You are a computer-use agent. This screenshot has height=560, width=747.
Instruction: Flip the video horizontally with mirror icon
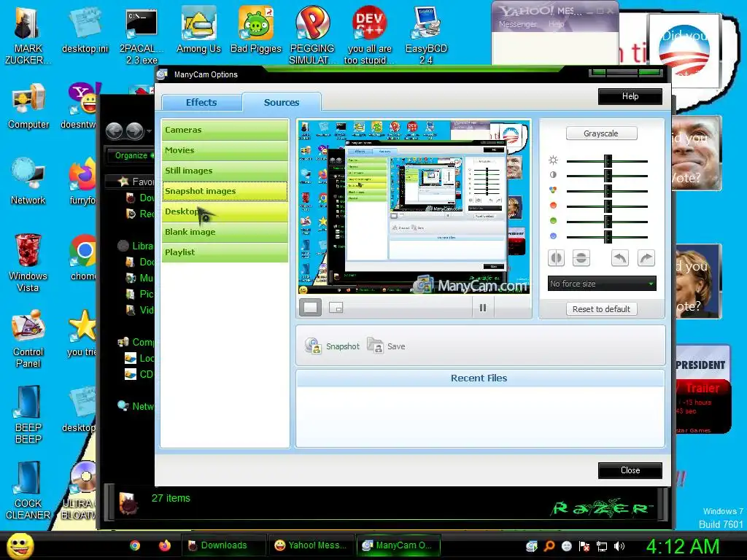pyautogui.click(x=556, y=258)
